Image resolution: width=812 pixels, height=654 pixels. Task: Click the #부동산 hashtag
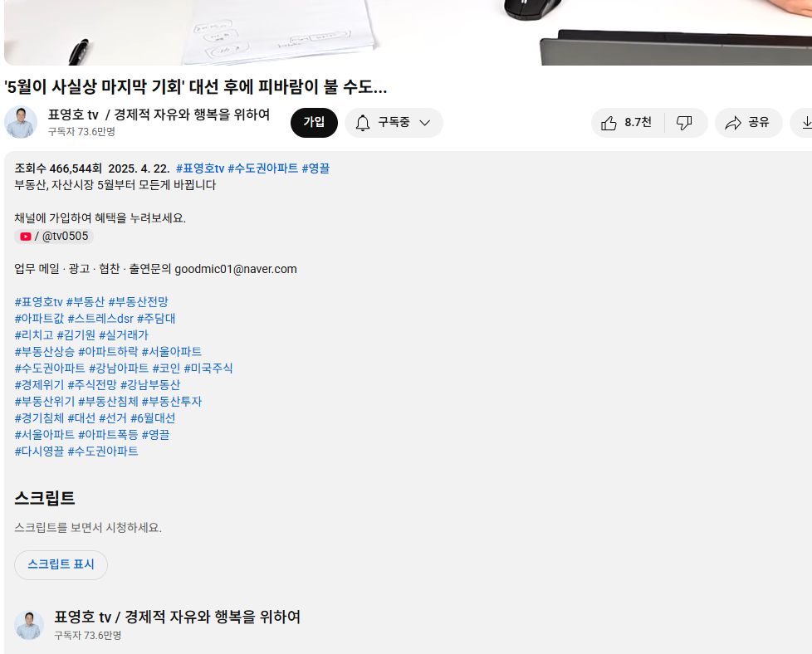coord(86,302)
